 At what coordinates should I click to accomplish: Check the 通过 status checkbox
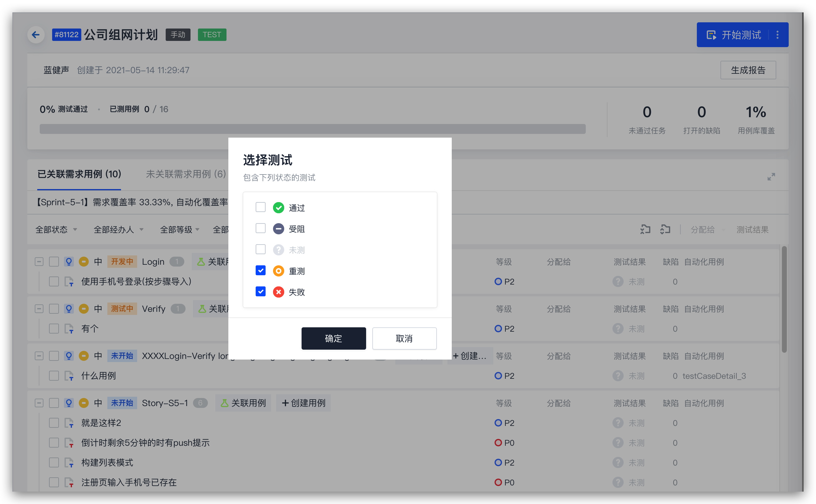click(x=261, y=207)
